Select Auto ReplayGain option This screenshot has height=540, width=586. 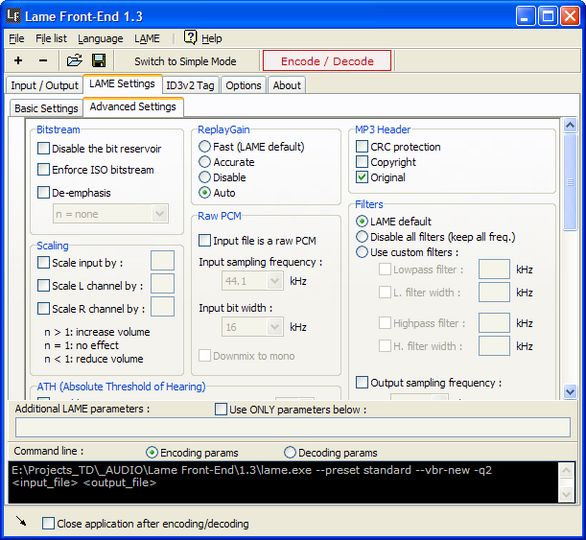tap(204, 192)
